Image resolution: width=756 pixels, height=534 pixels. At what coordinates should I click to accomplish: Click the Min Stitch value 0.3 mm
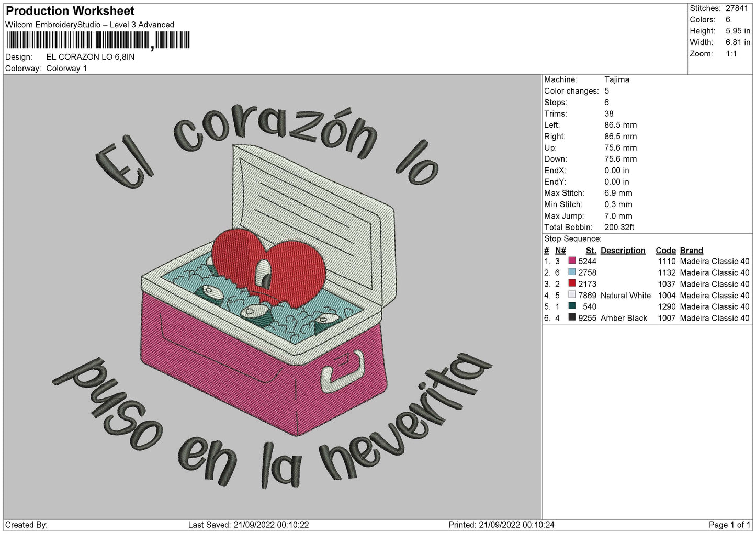click(x=618, y=204)
